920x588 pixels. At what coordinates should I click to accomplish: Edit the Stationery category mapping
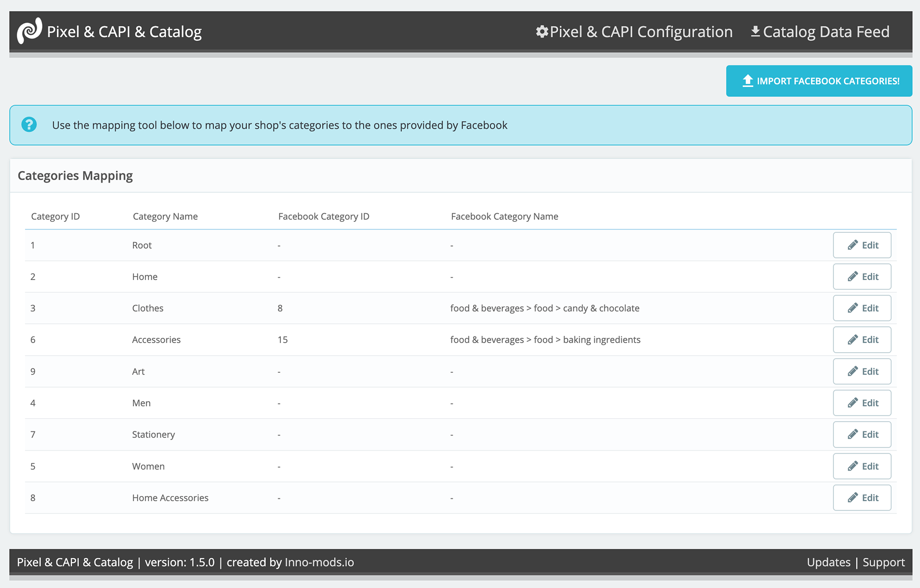click(x=862, y=435)
